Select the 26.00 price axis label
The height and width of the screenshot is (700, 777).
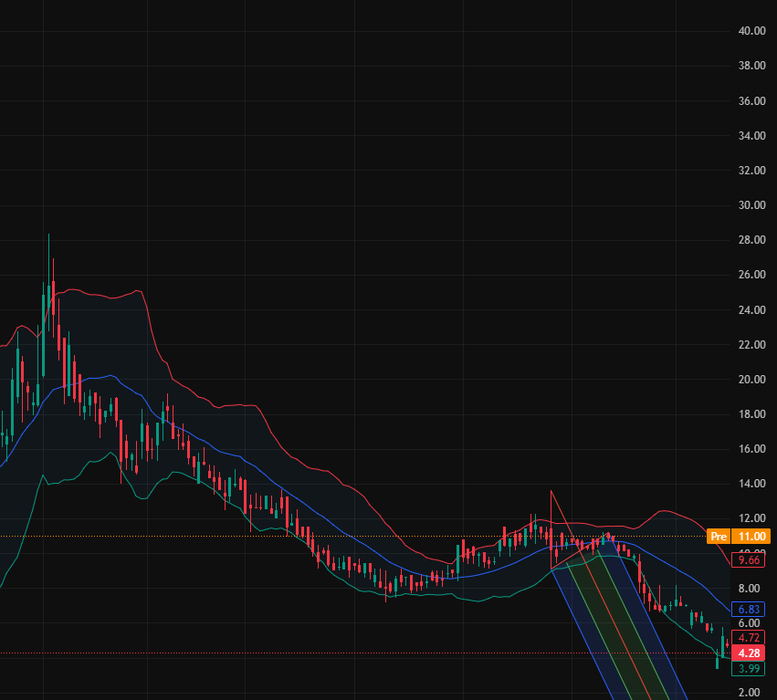point(751,275)
